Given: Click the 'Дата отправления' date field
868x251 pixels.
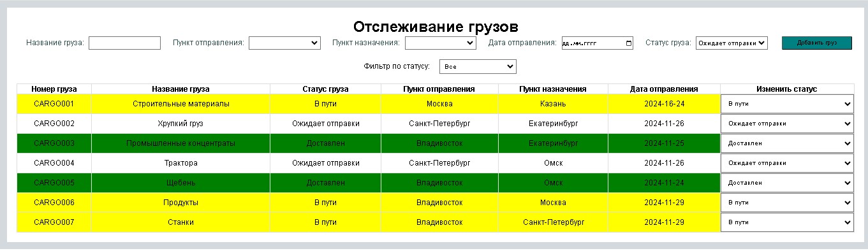Looking at the screenshot, I should coord(597,43).
